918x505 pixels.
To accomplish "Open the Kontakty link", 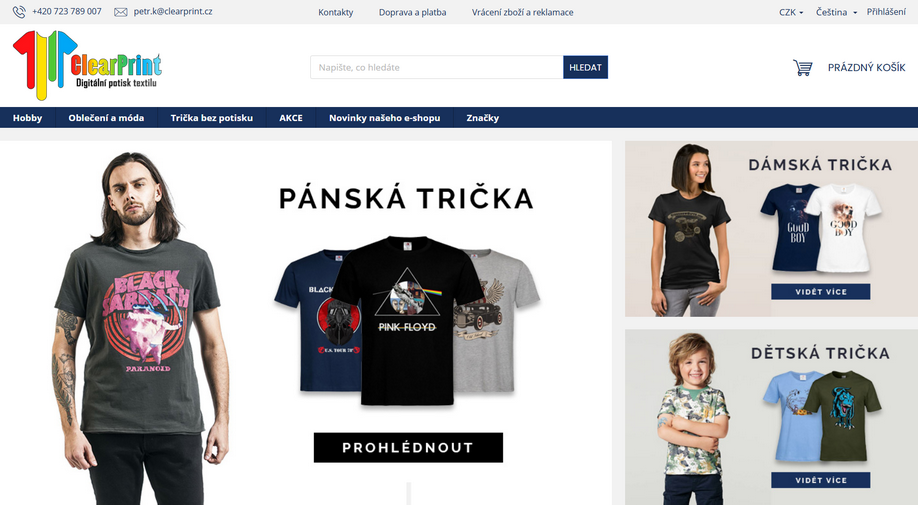I will coord(335,12).
